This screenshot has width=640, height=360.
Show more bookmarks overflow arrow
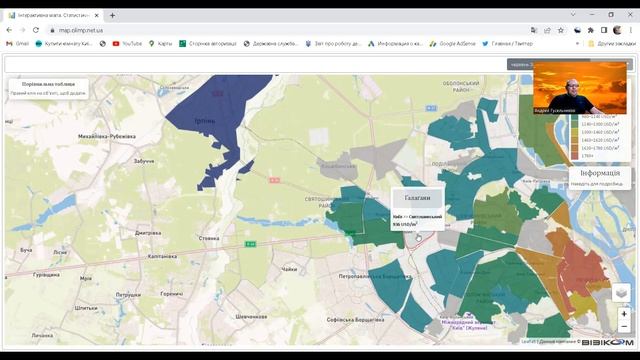(577, 43)
